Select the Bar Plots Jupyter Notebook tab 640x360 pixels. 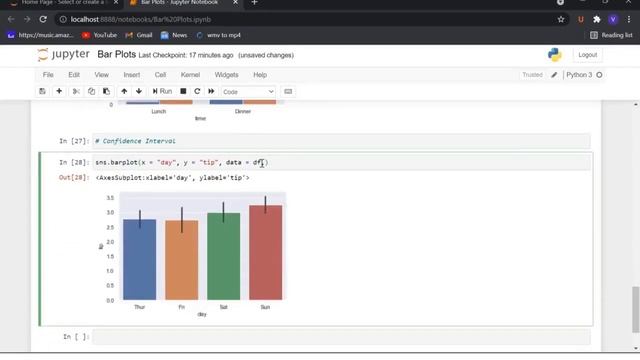pos(183,3)
